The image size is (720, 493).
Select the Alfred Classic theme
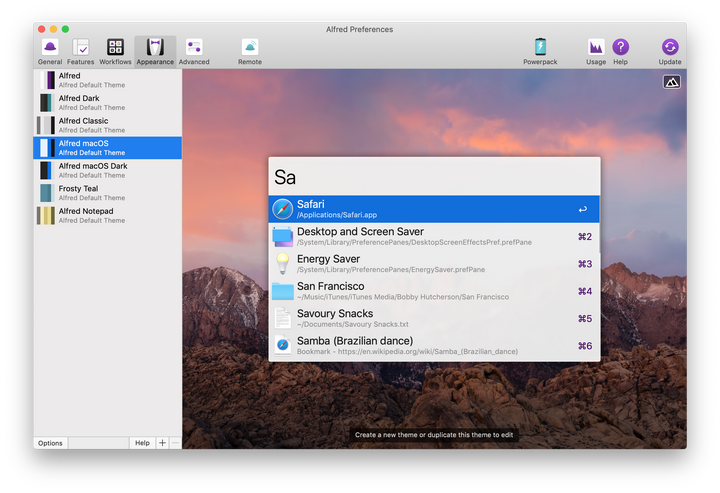(x=107, y=125)
